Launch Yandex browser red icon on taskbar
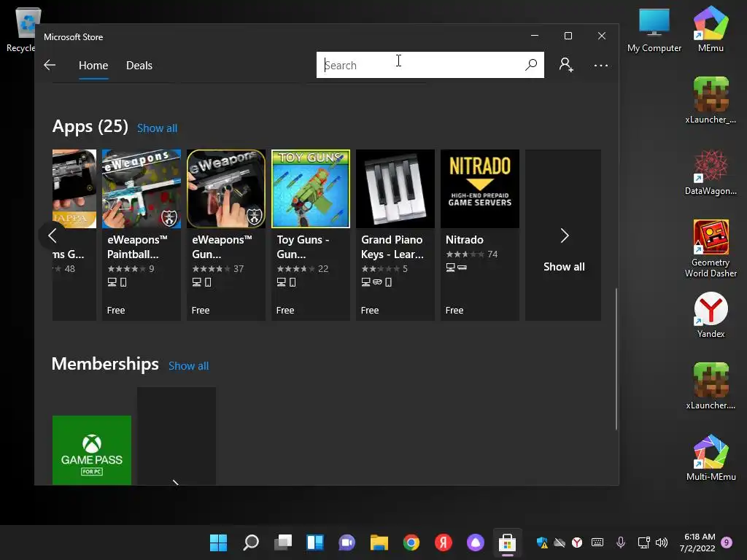 (444, 542)
